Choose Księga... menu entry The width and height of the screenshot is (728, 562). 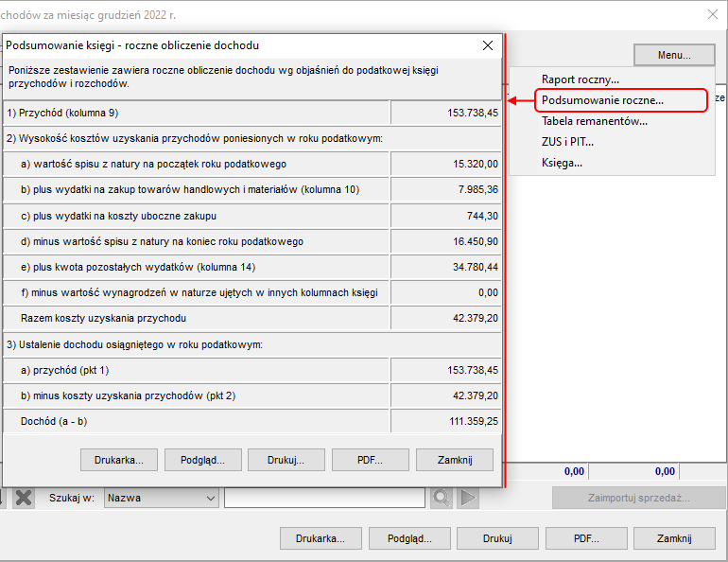coord(562,163)
